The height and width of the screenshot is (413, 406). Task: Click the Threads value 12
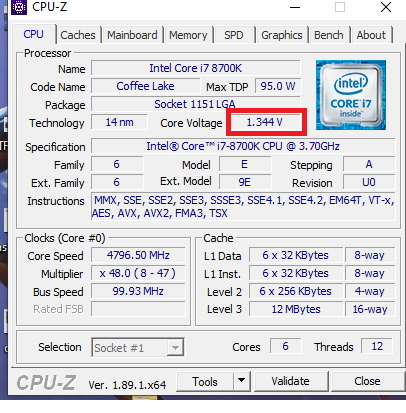click(x=377, y=346)
